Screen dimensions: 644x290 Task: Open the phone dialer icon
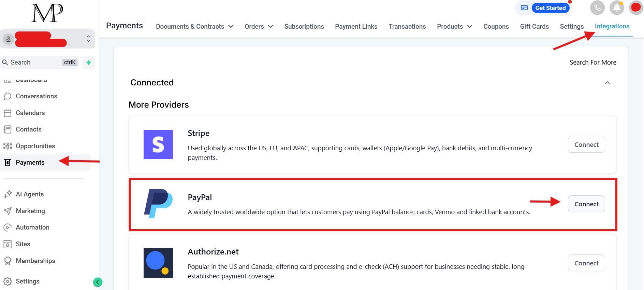[597, 8]
